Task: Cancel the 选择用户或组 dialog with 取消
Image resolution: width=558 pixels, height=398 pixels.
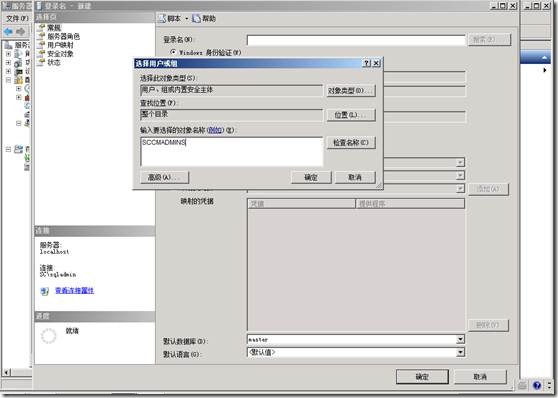Action: point(355,177)
